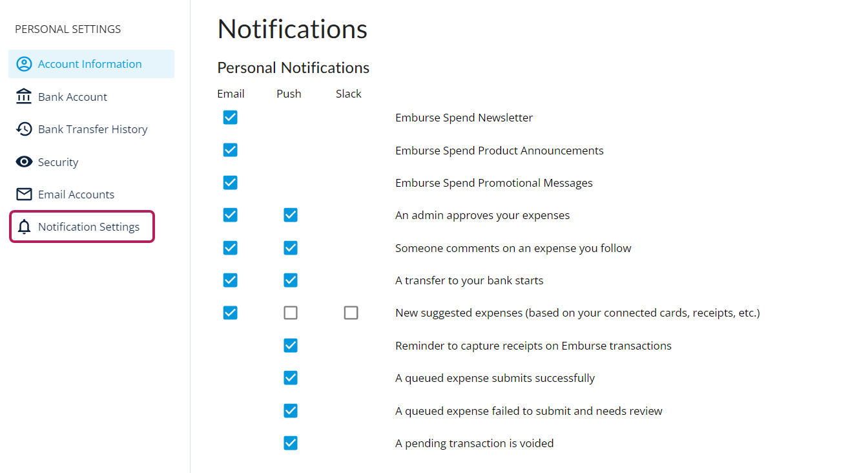Screen dimensions: 868x473
Task: Uncheck Email for Emburse Spend Newsletter
Action: [x=231, y=117]
